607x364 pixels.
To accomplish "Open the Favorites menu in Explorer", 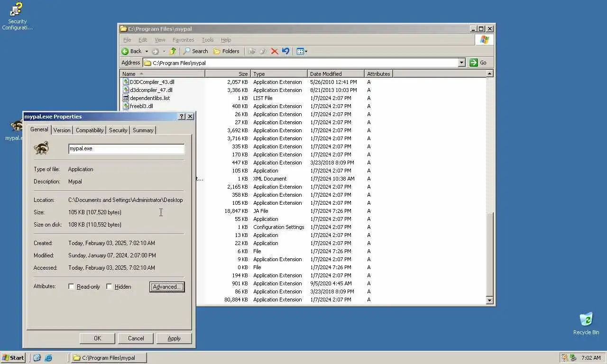I will (183, 40).
